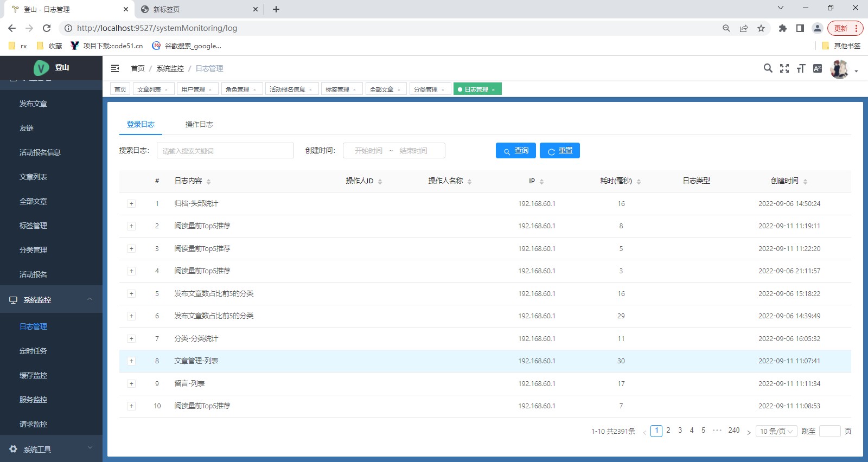The height and width of the screenshot is (462, 868).
Task: Open the header search magnifier icon
Action: [x=768, y=68]
